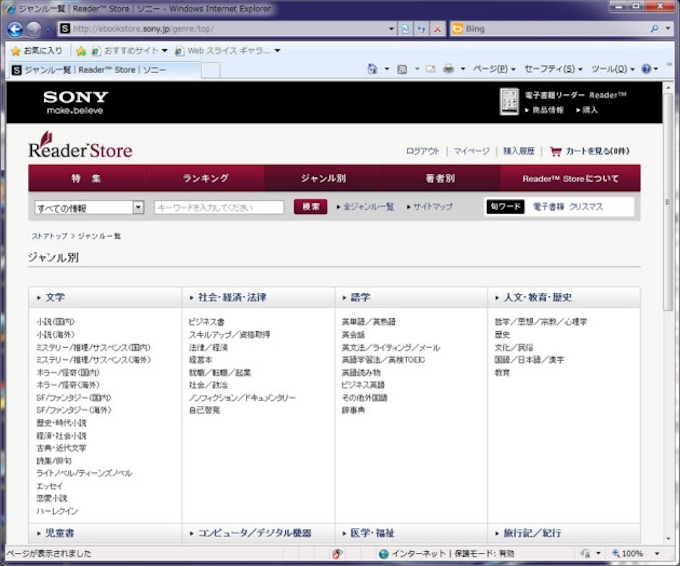This screenshot has width=680, height=566.
Task: Select the ランキング navigation tab
Action: tap(205, 178)
